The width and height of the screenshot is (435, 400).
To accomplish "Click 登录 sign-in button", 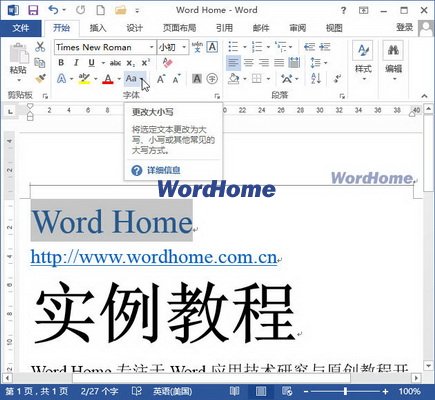I will pyautogui.click(x=404, y=27).
